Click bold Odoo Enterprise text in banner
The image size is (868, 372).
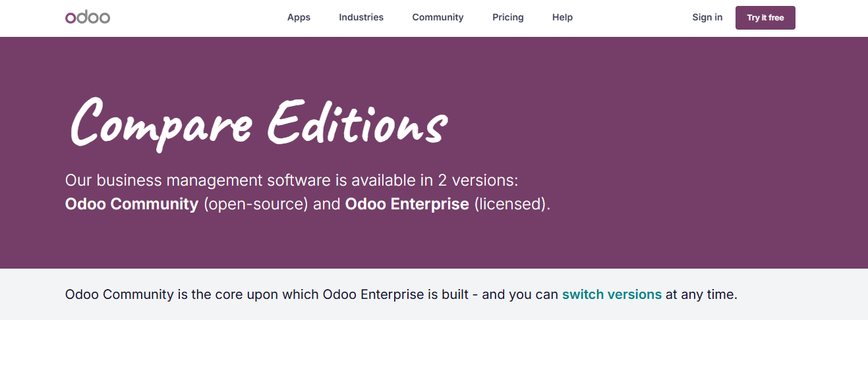[x=407, y=204]
